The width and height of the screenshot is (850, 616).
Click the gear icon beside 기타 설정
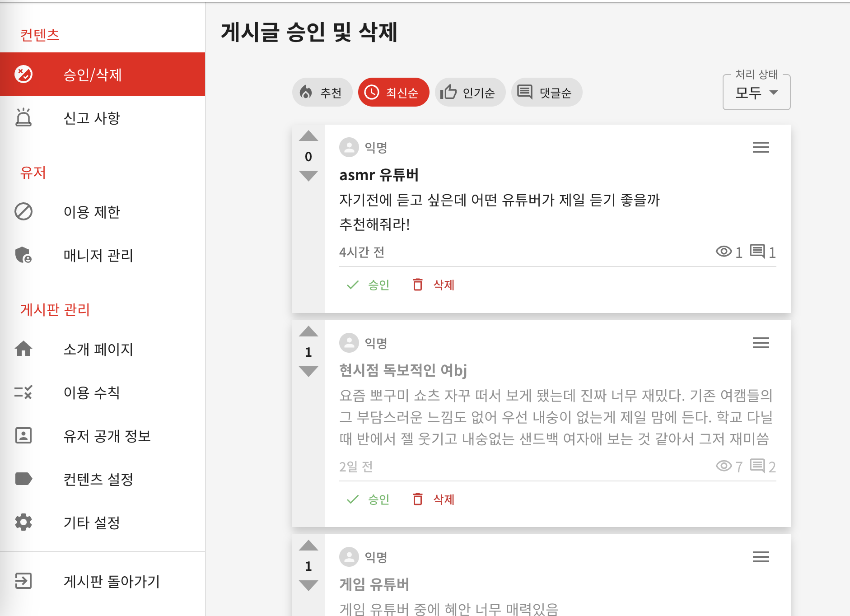tap(23, 522)
